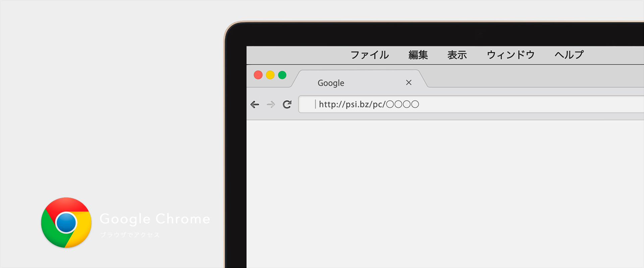Click the yellow minimize window button

coord(270,75)
